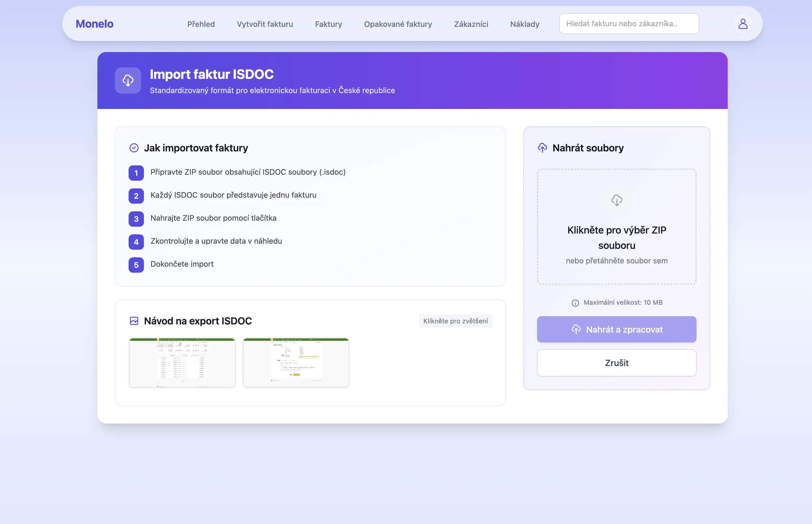Click the cloud download icon in header banner

point(128,80)
